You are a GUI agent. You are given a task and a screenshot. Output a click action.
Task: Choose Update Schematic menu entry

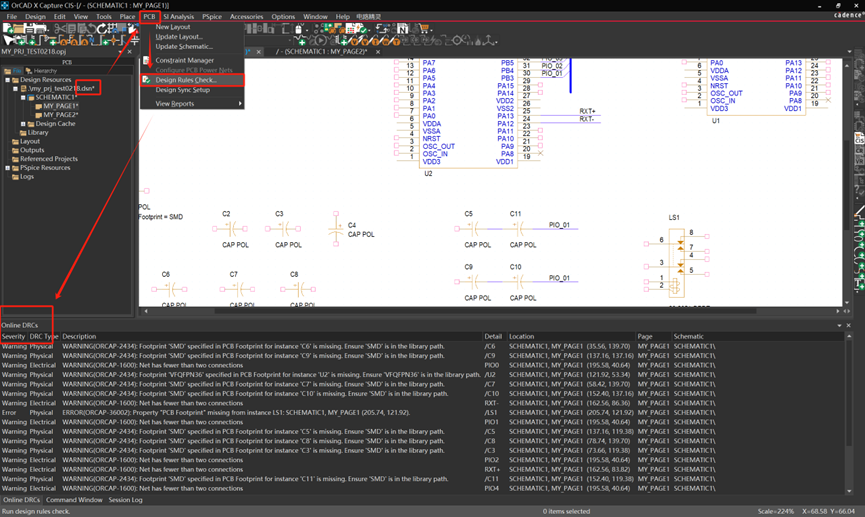coord(191,46)
